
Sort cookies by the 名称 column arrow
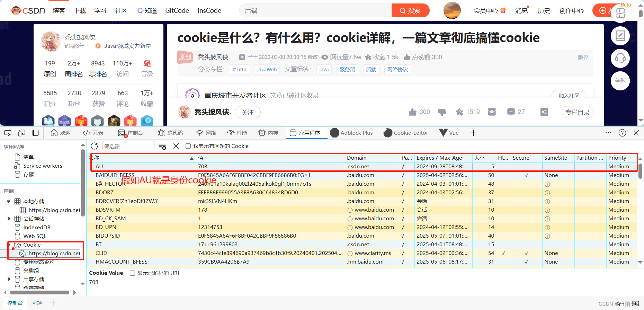coord(191,158)
